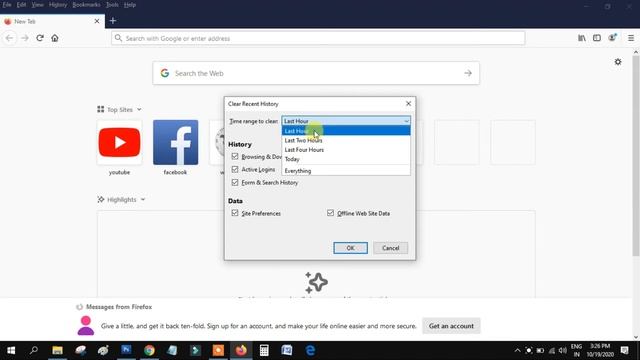
Task: Click the Search the Web box
Action: pyautogui.click(x=316, y=73)
